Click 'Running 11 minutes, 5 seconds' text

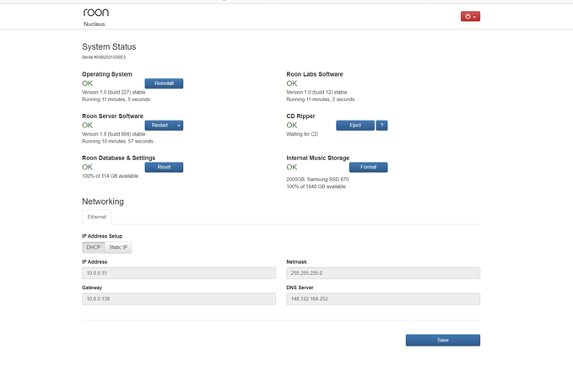coord(116,99)
